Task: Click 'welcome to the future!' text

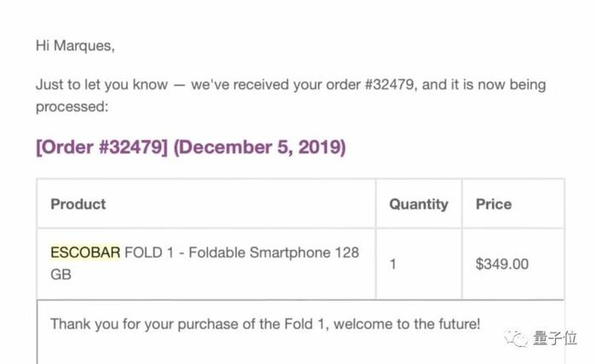Action: pyautogui.click(x=407, y=324)
